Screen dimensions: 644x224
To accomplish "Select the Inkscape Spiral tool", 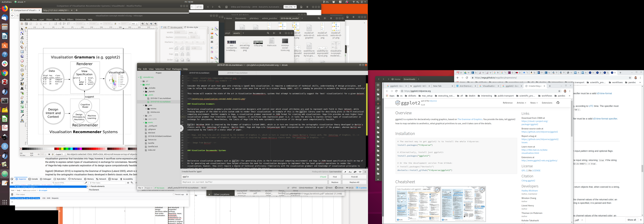I will 22,70.
